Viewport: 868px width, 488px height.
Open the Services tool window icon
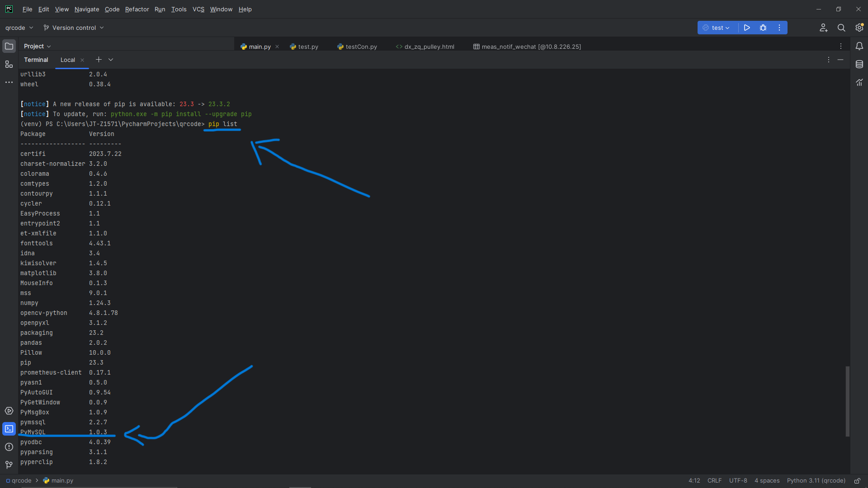(9, 411)
